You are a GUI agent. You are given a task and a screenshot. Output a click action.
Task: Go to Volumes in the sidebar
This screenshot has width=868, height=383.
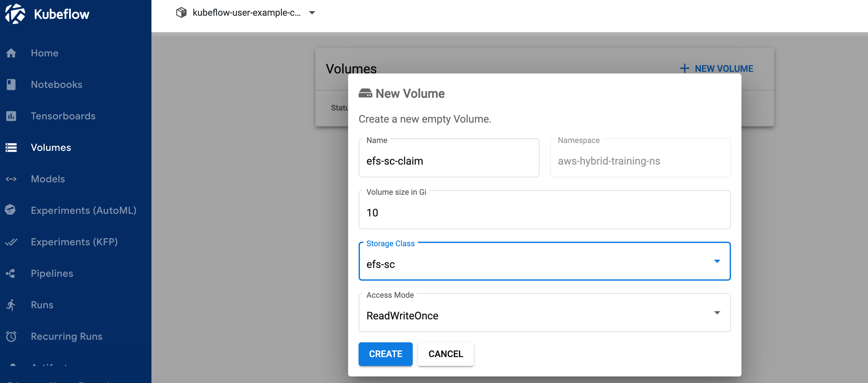51,147
